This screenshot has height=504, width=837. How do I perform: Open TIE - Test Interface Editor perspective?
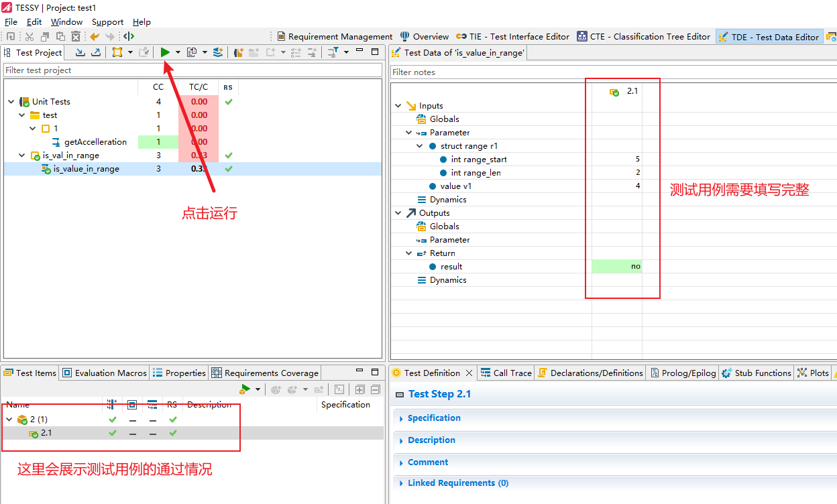click(513, 37)
